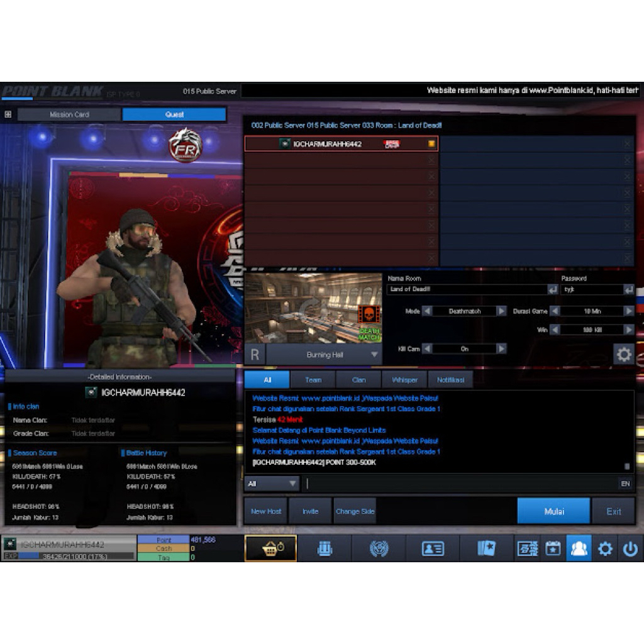644x644 pixels.
Task: Open the clan emblem icon
Action: tap(378, 548)
